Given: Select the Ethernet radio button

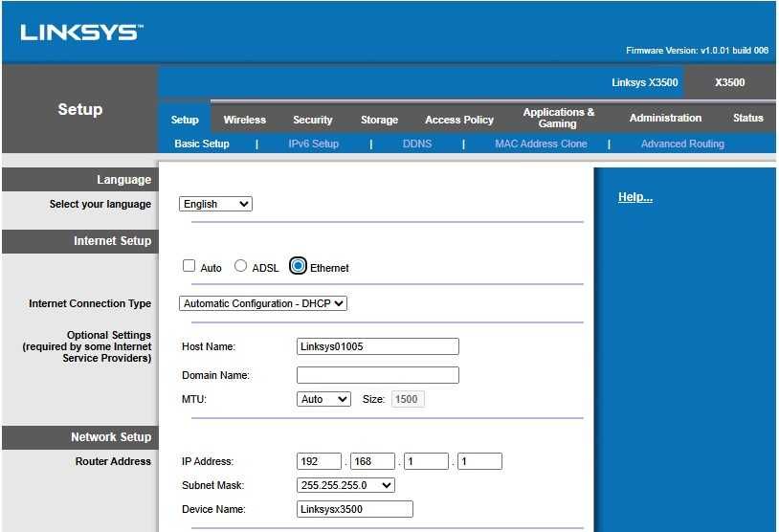Looking at the screenshot, I should click(298, 266).
